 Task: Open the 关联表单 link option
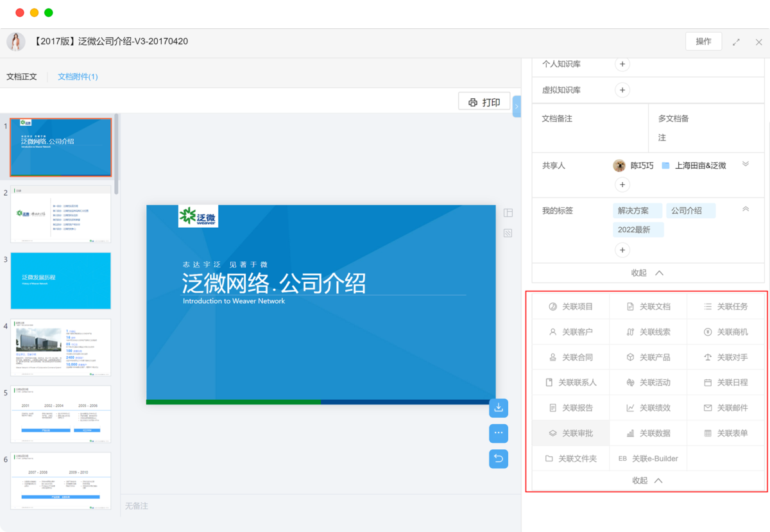(x=726, y=433)
